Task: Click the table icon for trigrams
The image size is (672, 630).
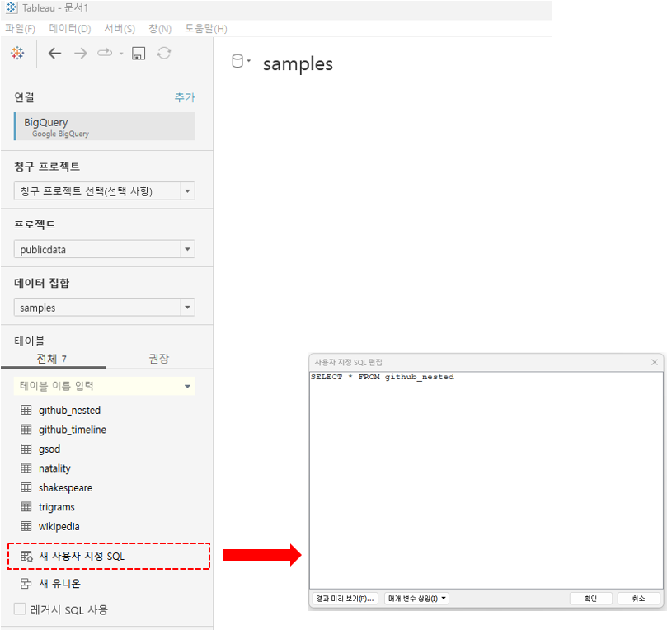Action: 26,507
